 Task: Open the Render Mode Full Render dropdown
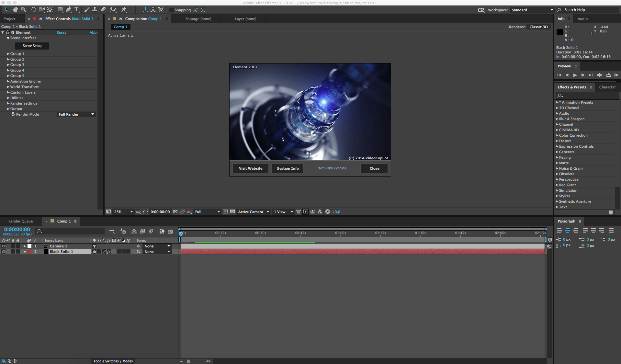point(76,114)
